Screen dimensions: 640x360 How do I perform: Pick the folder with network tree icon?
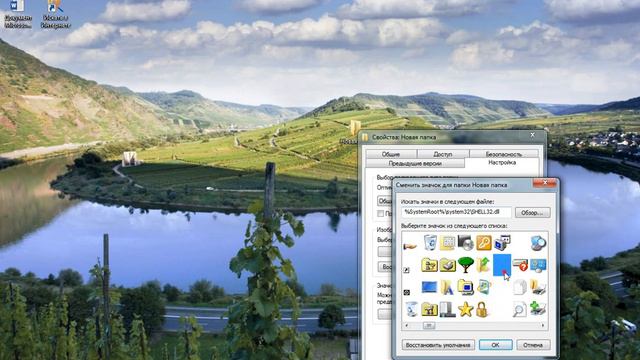(429, 310)
